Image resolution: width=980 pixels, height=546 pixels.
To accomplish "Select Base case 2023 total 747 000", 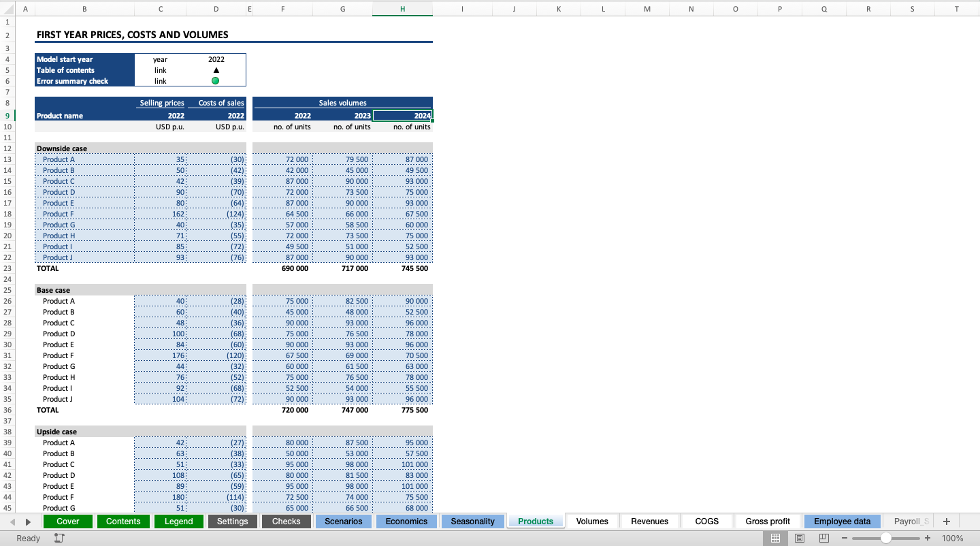I will coord(342,410).
